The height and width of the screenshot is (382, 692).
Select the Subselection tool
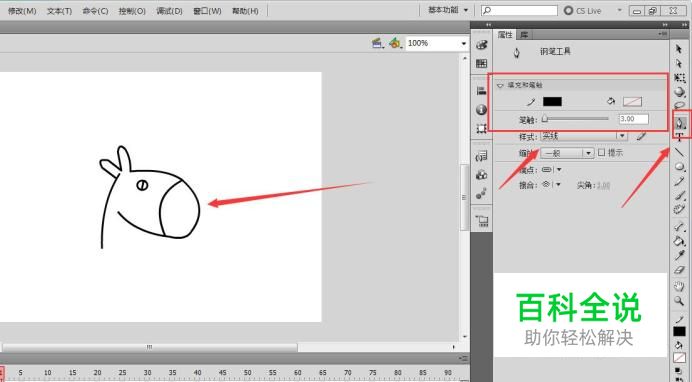(679, 64)
